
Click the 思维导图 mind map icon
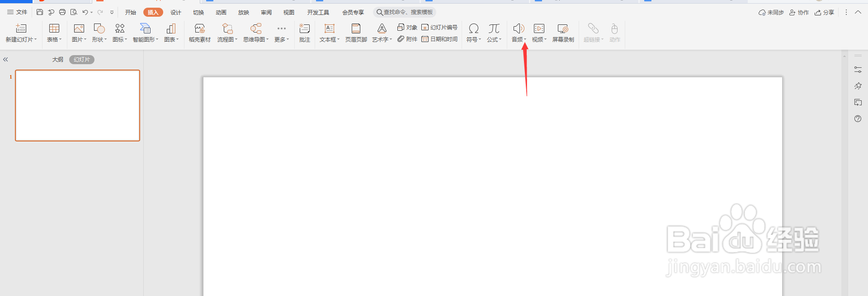pyautogui.click(x=256, y=29)
